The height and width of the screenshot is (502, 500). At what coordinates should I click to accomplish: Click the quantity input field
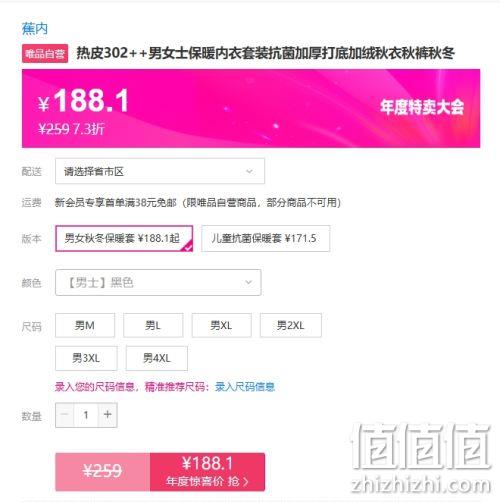[x=86, y=415]
